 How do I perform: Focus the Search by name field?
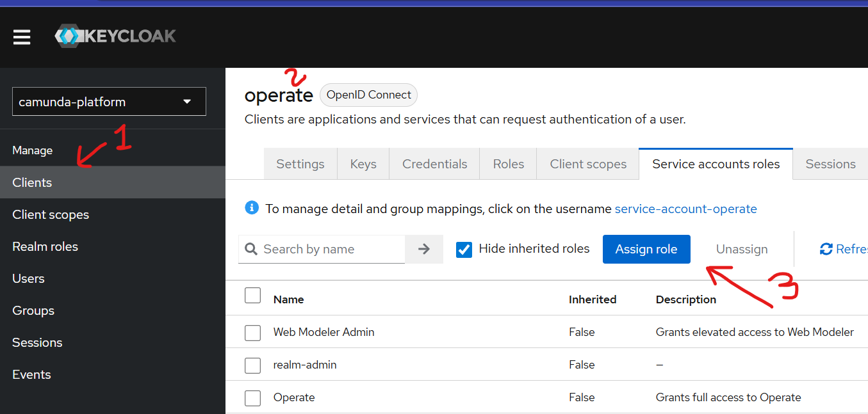(x=330, y=250)
